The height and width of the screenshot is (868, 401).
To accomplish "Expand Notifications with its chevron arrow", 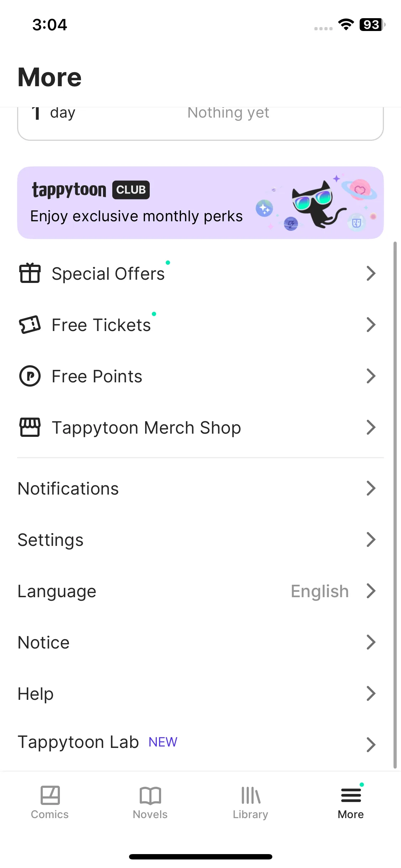I will tap(371, 488).
